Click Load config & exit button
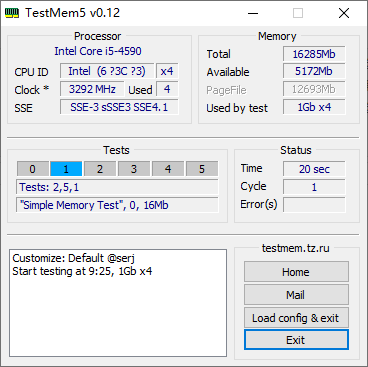Image resolution: width=368 pixels, height=367 pixels. 296,318
